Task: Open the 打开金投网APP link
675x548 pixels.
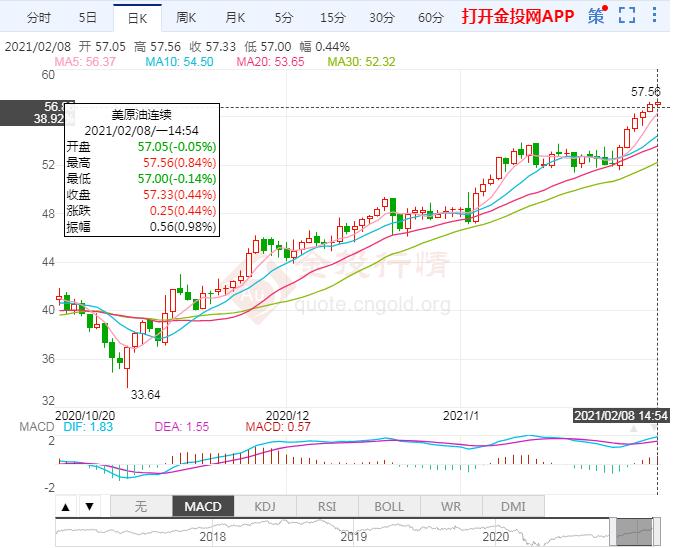Action: (517, 17)
